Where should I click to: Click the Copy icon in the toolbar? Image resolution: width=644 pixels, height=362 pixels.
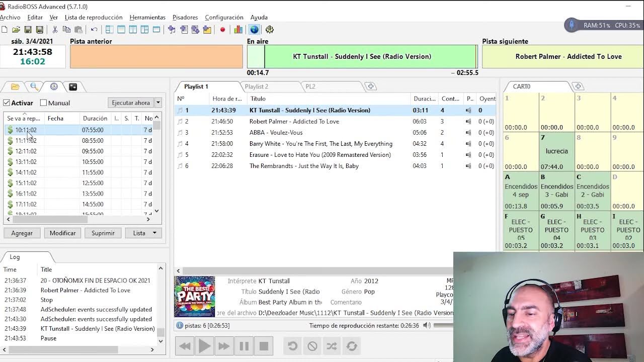[66, 30]
